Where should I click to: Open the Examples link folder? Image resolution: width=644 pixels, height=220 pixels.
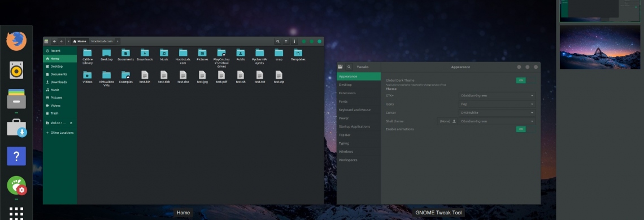tap(125, 77)
